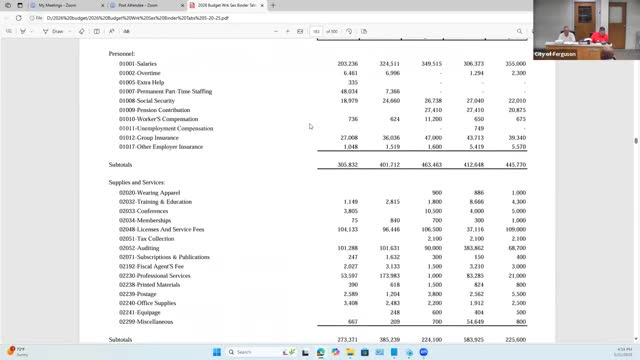Click the vertical scrollbar thumb
This screenshot has width=640, height=360.
tap(636, 140)
